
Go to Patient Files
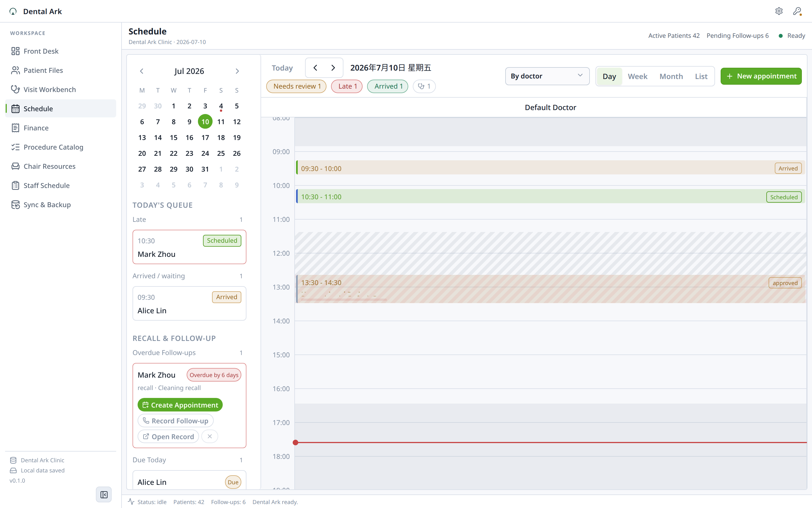[x=60, y=70]
